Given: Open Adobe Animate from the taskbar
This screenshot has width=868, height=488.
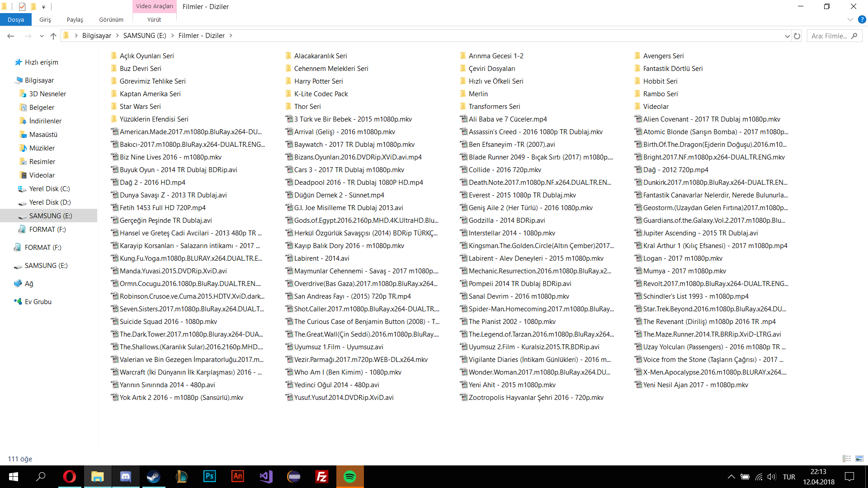Looking at the screenshot, I should [237, 477].
